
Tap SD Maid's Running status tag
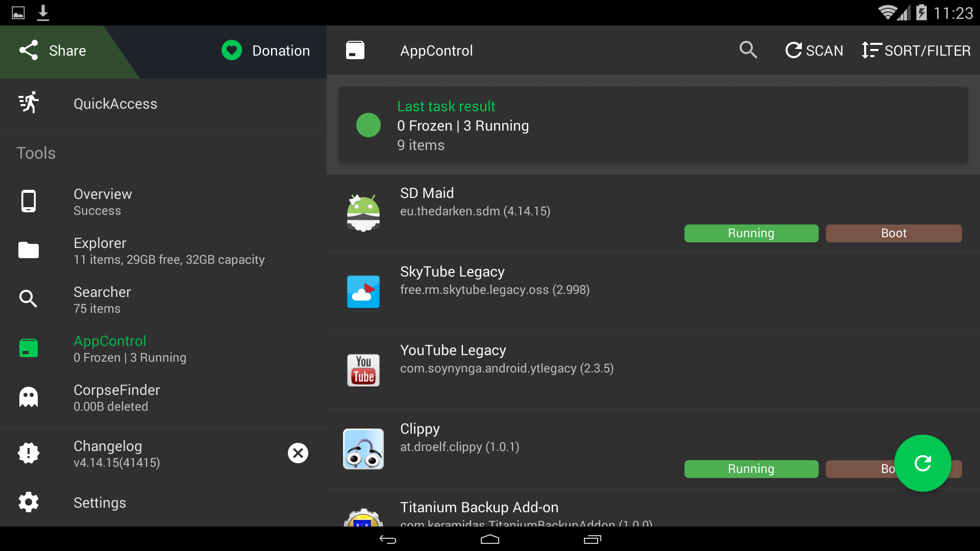751,233
